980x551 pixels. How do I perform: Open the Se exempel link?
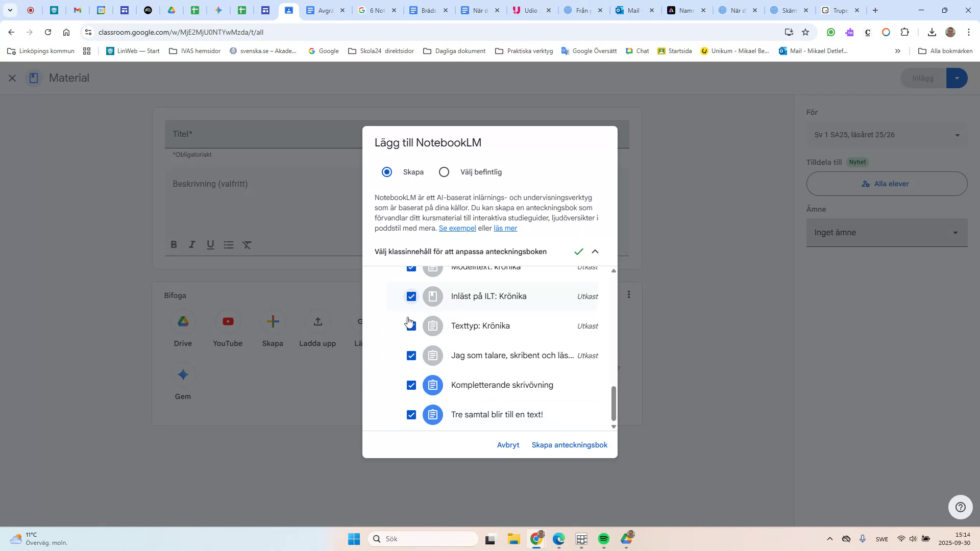457,228
